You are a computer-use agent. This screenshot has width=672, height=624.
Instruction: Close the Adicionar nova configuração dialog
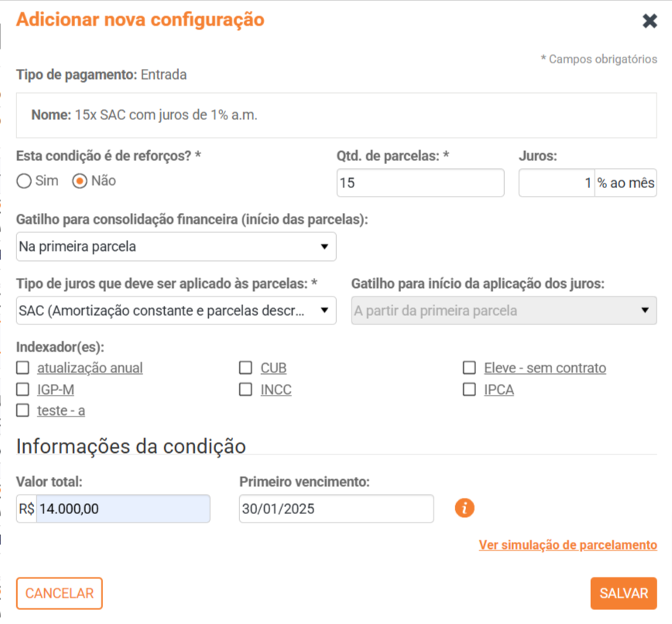pos(650,21)
